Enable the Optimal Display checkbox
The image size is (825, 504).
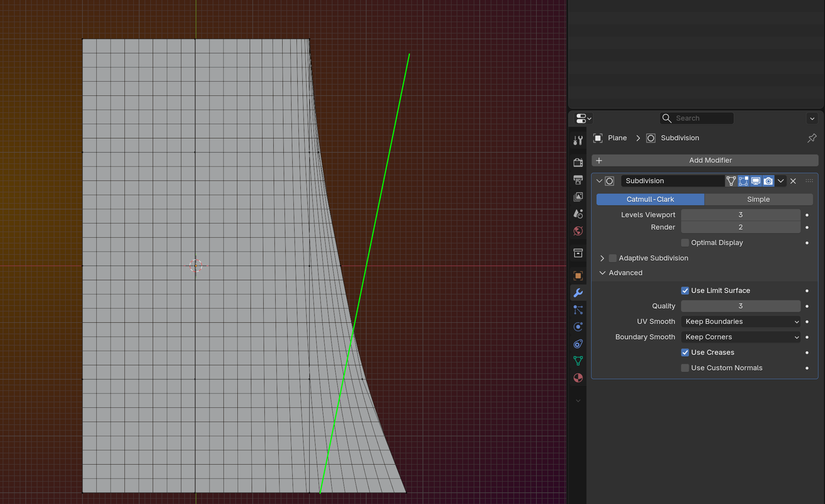[x=685, y=243]
